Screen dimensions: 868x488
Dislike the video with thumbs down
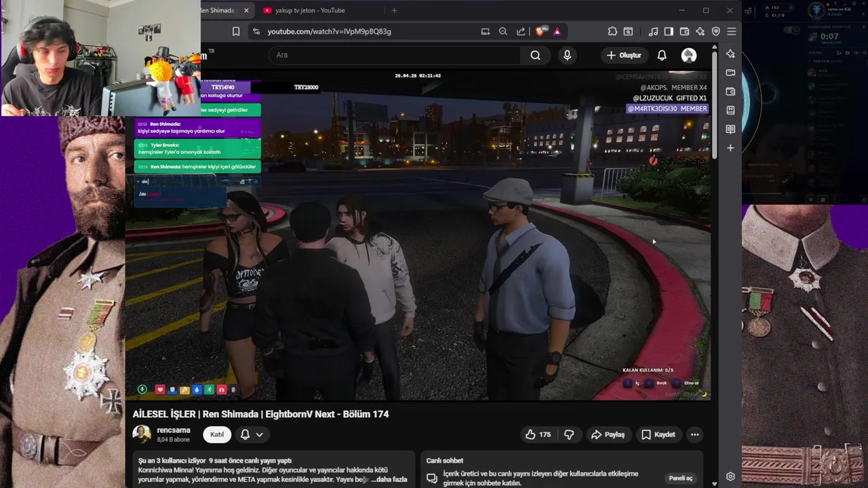coord(570,434)
